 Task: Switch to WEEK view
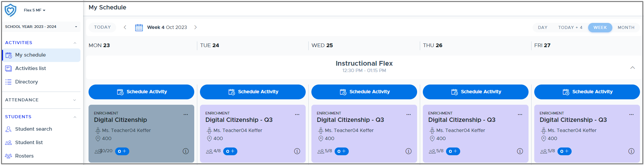(x=600, y=28)
